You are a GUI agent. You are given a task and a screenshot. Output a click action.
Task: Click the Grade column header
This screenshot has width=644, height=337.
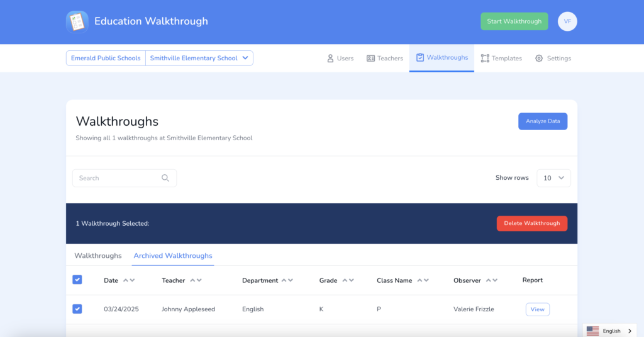(x=328, y=280)
